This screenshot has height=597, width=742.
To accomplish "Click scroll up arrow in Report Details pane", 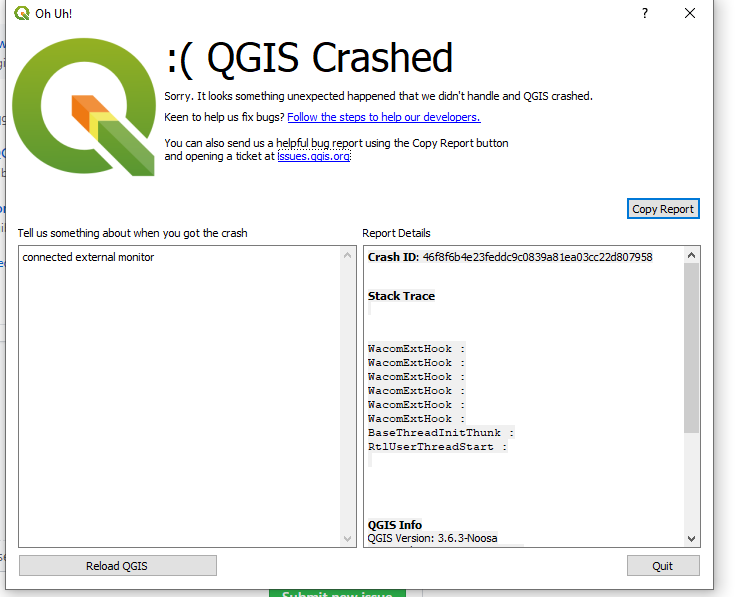I will (x=691, y=255).
